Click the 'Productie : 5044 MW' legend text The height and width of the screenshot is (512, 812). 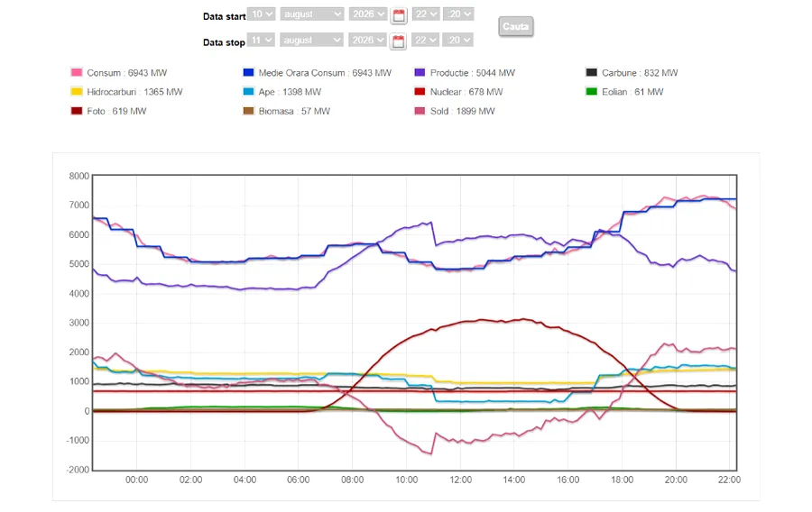click(x=473, y=73)
